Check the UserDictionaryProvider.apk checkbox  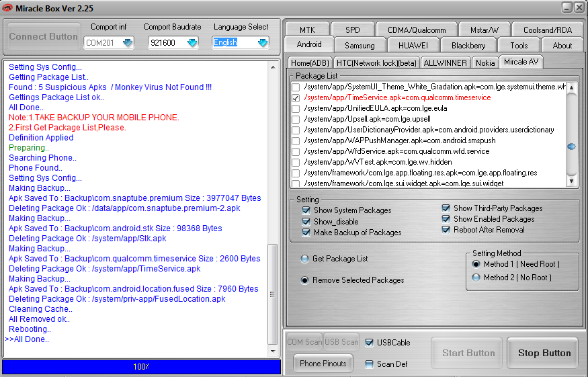tap(296, 130)
